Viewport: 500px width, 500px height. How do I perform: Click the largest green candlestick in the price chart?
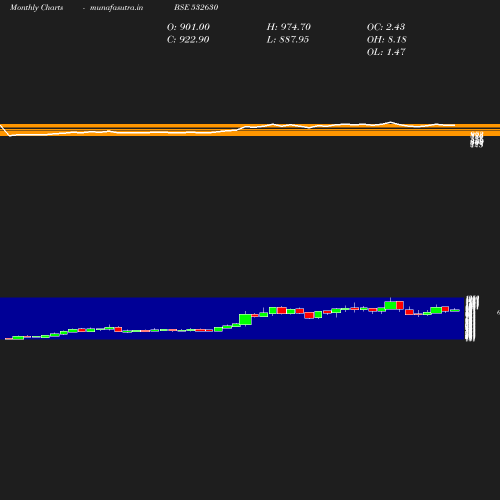pyautogui.click(x=245, y=319)
